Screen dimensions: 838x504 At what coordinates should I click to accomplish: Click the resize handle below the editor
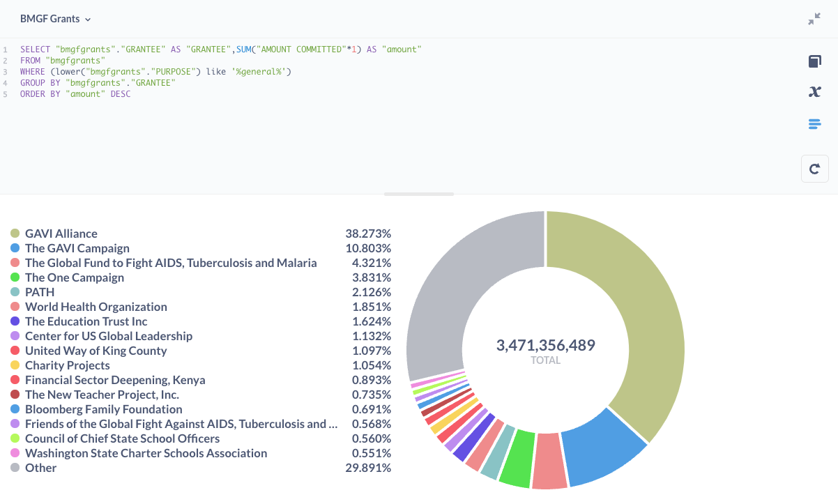coord(419,194)
